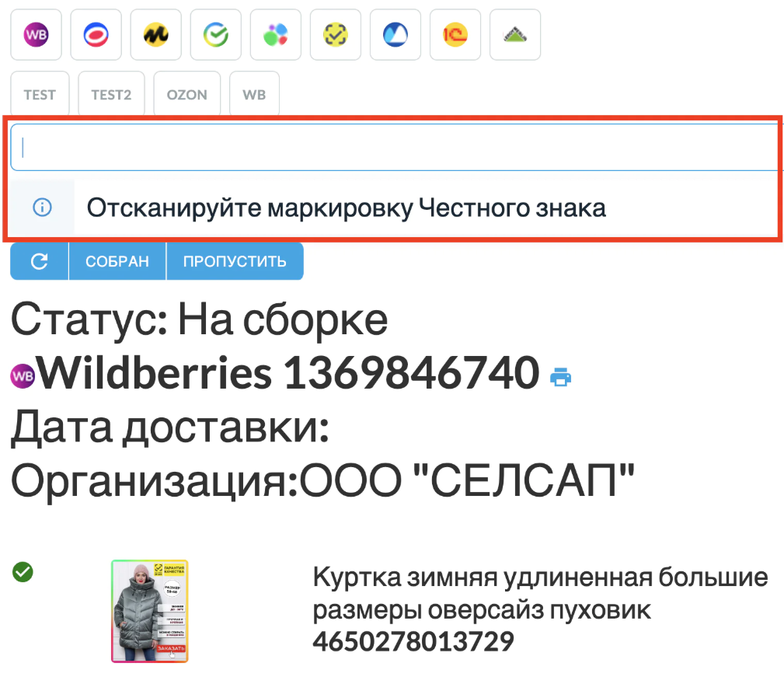Mark the order as СОБРАН

pos(117,262)
